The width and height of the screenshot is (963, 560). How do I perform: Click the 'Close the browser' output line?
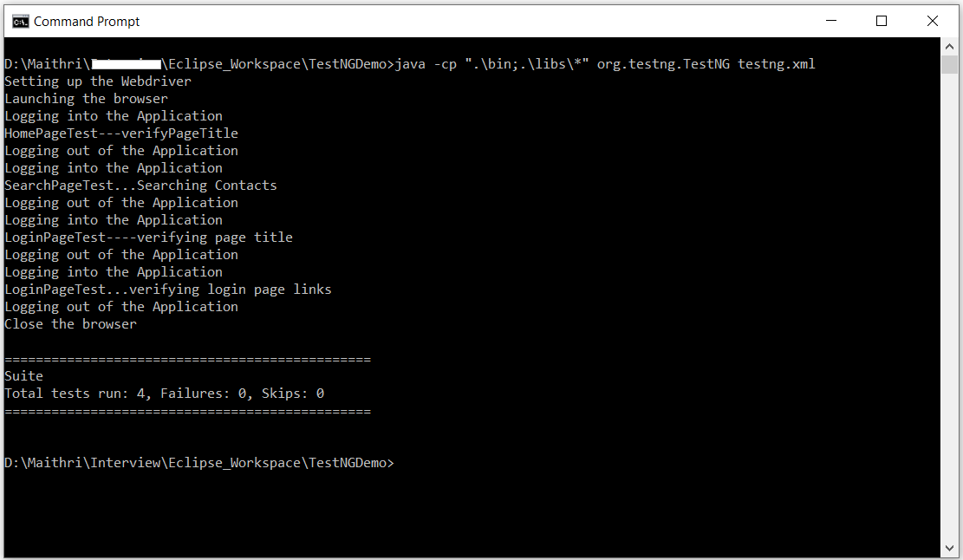pyautogui.click(x=70, y=323)
